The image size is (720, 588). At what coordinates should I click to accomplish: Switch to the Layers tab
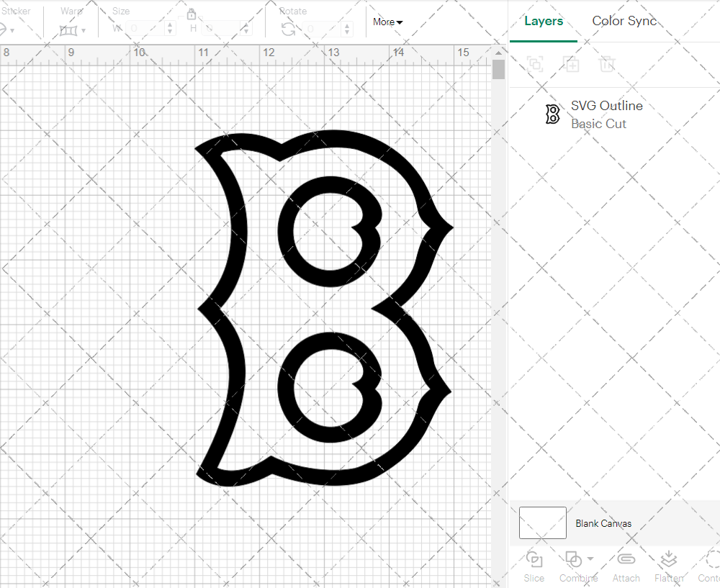(x=544, y=21)
